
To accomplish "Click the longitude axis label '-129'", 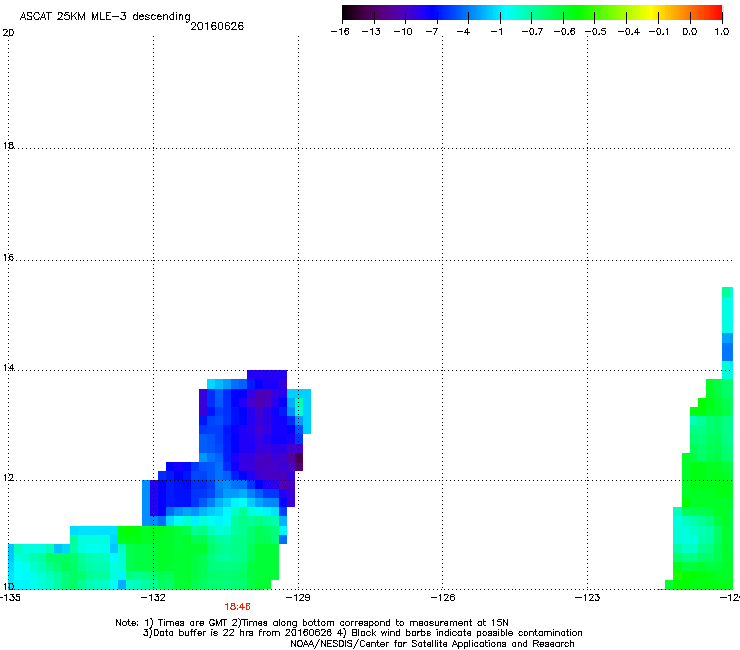I will (298, 598).
